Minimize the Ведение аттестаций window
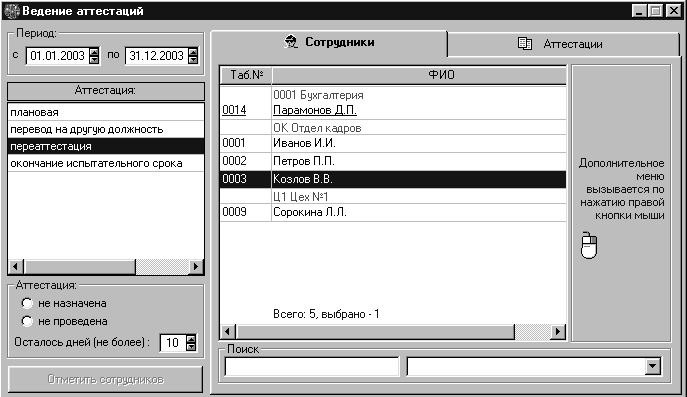 coord(639,11)
